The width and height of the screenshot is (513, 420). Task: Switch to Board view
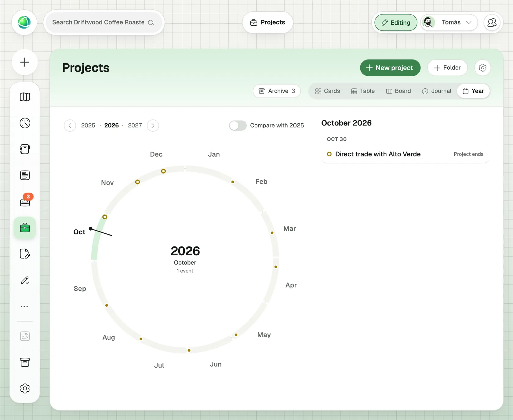[x=398, y=91]
